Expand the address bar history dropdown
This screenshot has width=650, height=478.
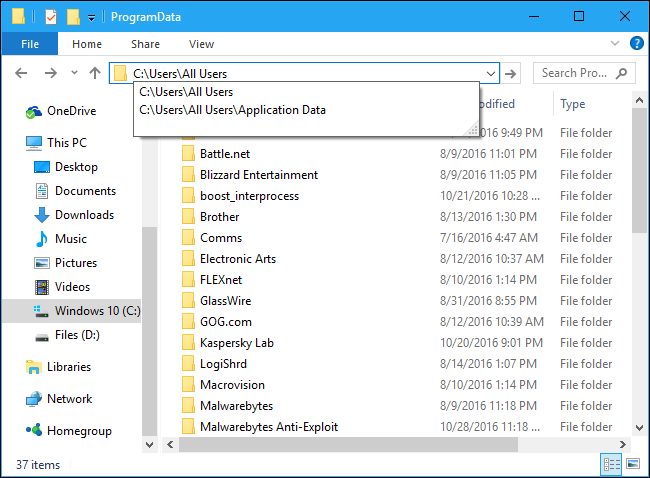click(490, 73)
